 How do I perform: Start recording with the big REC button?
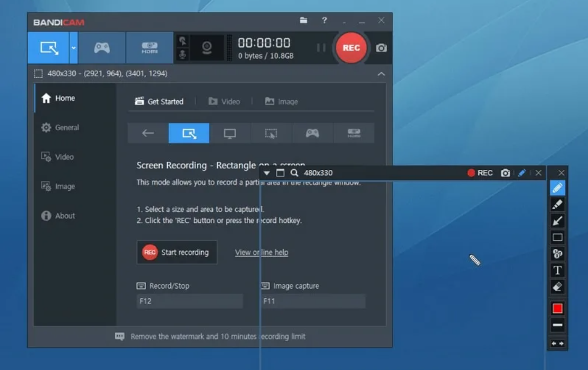click(351, 48)
